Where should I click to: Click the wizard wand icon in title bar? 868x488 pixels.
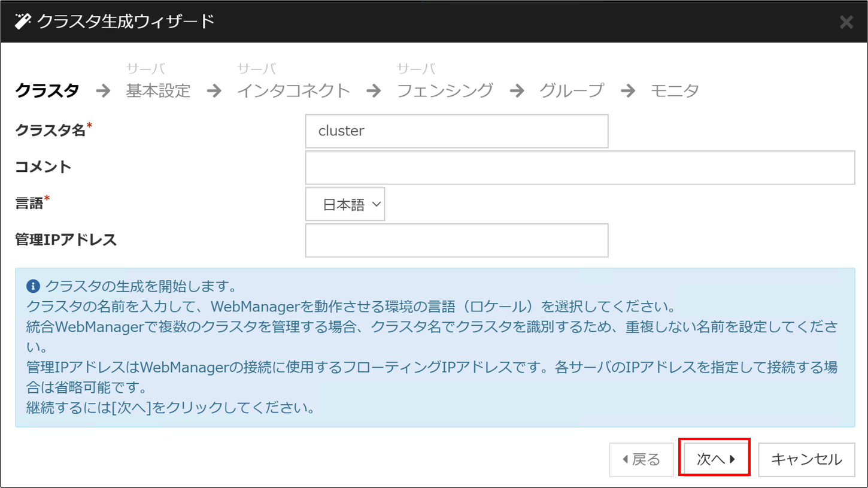point(22,22)
